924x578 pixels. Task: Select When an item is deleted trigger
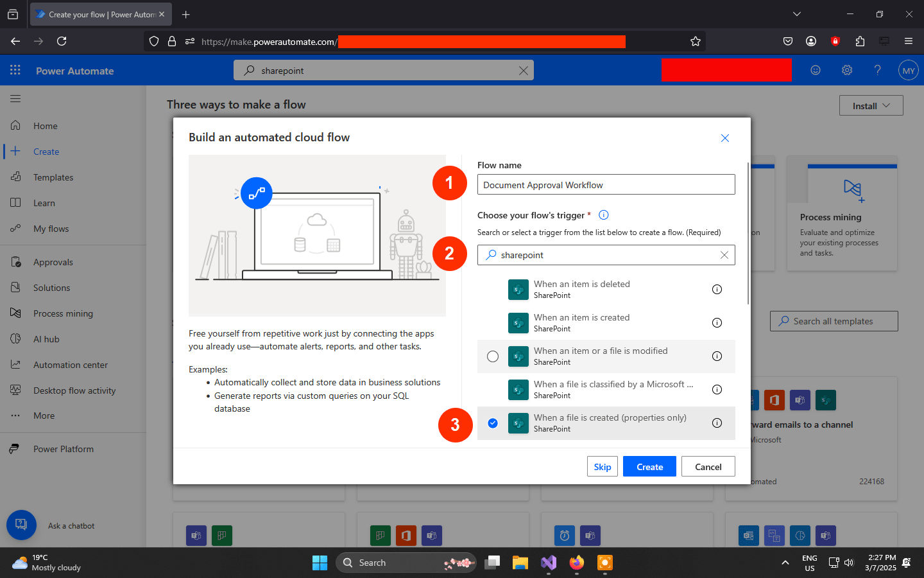coord(606,290)
